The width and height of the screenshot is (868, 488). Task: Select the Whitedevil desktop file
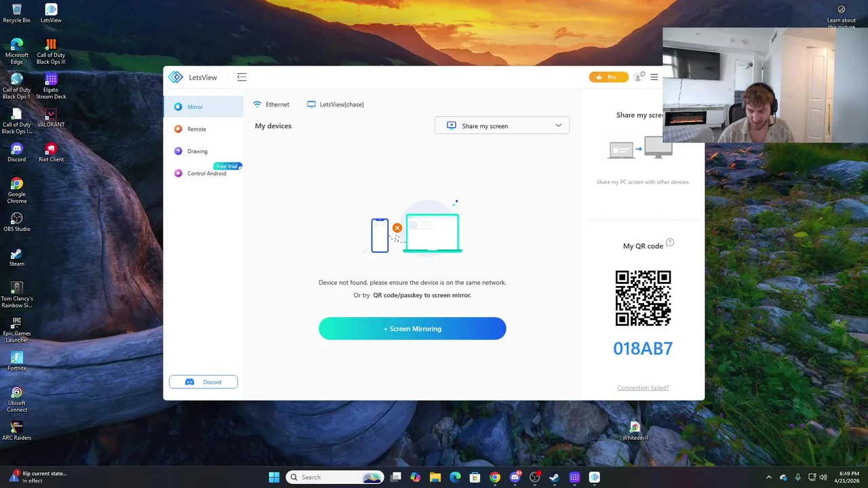click(635, 431)
